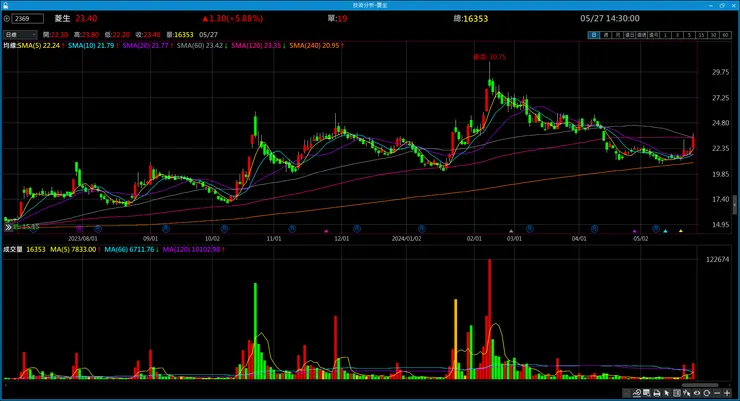This screenshot has height=401, width=740.
Task: Click the 2024/01/02 date axis label
Action: tap(406, 239)
